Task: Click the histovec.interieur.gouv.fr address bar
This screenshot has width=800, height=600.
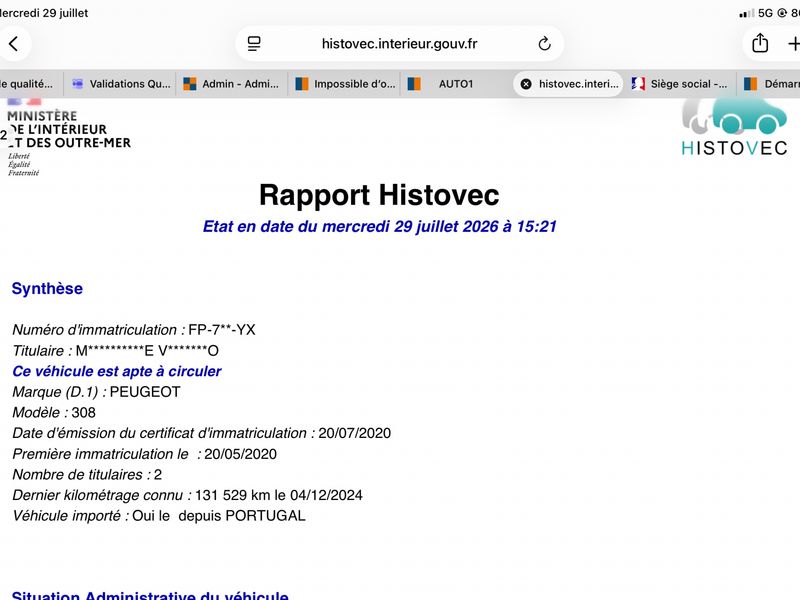Action: click(399, 44)
